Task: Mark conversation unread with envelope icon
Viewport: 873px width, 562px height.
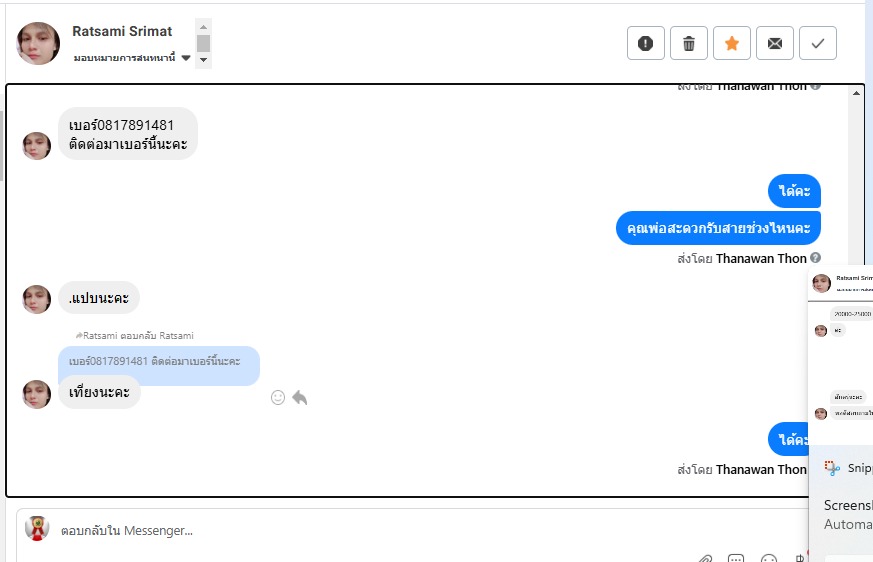Action: [774, 43]
